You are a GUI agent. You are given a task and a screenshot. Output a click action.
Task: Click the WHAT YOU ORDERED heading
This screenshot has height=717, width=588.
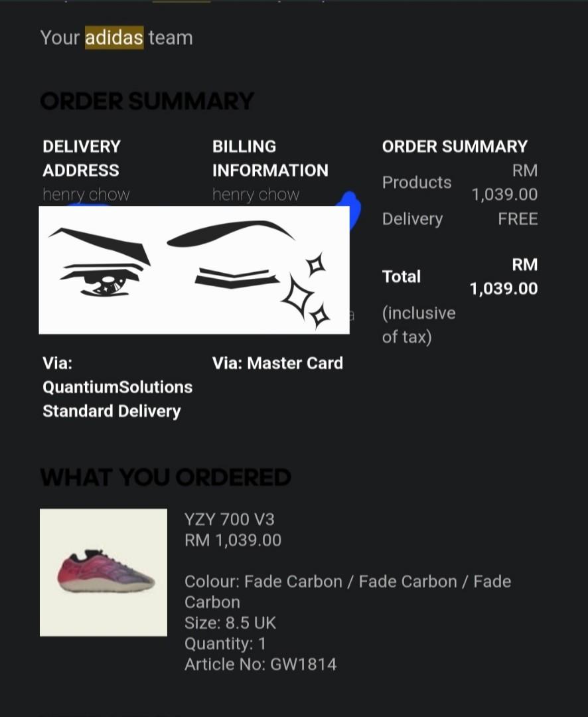click(165, 477)
